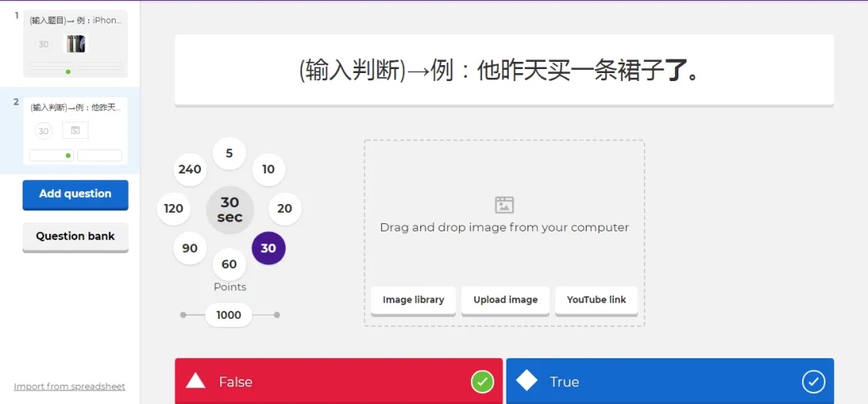Click the 1000 points slider handle
Image resolution: width=868 pixels, height=404 pixels.
[229, 315]
